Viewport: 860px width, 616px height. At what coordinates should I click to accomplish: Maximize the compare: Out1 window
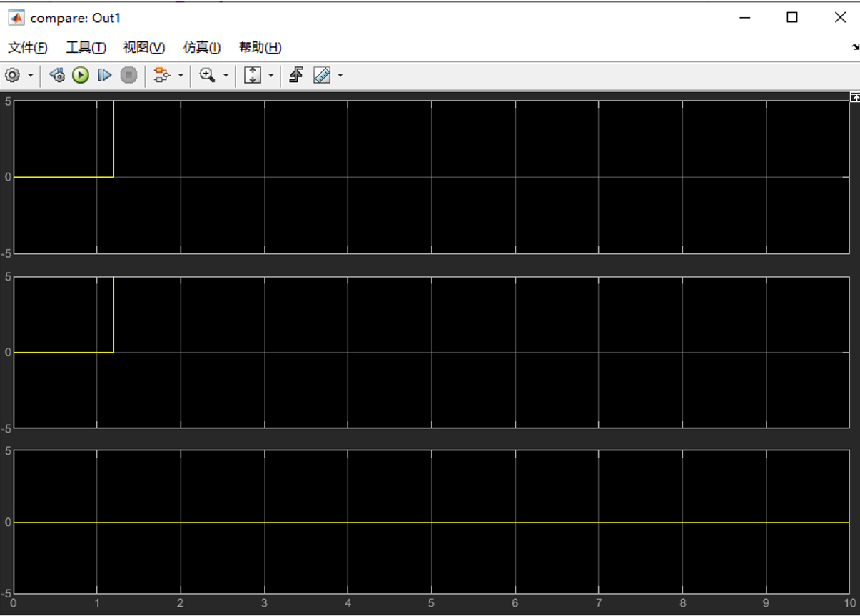click(792, 18)
